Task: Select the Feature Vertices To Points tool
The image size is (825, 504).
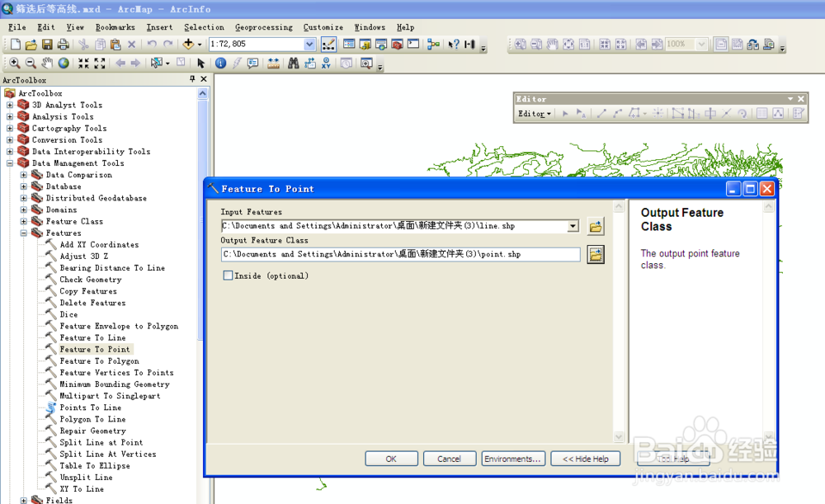Action: point(116,373)
